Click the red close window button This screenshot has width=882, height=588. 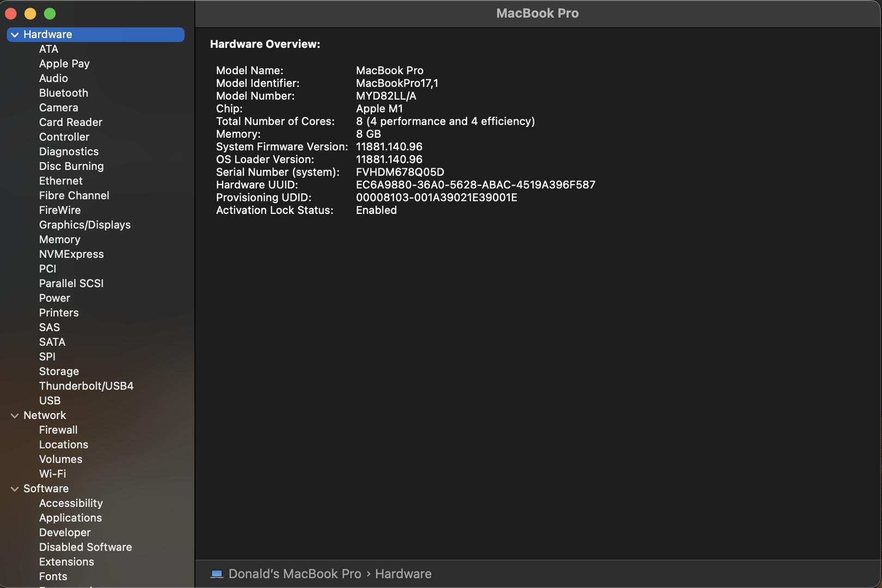click(x=11, y=14)
